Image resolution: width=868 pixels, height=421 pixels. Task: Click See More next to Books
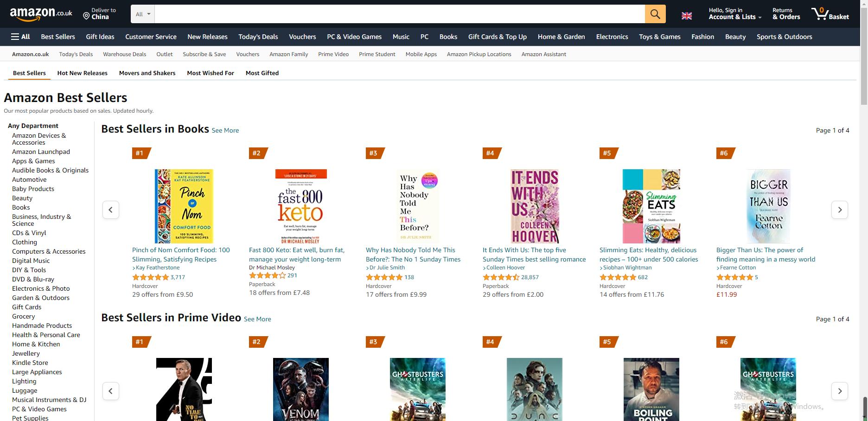[225, 130]
